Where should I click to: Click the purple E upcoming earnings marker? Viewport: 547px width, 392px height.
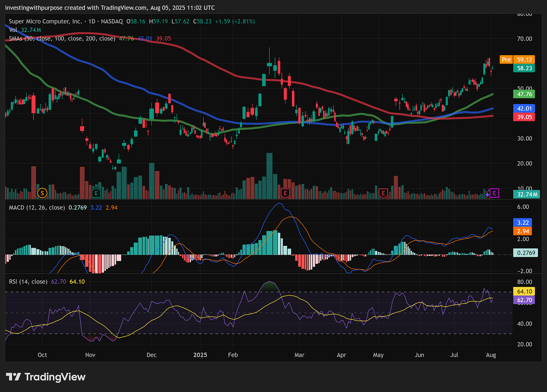coord(494,193)
